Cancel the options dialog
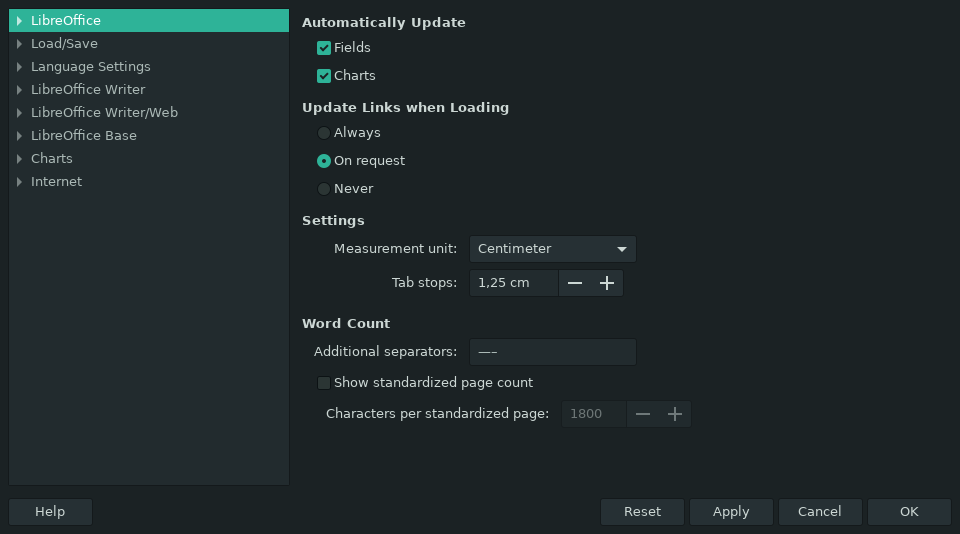The height and width of the screenshot is (534, 960). point(820,512)
